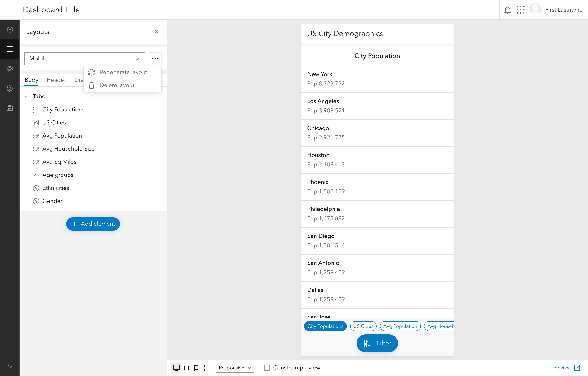Collapse the Tabs tree group
Viewport: 588px width, 376px height.
click(x=26, y=96)
